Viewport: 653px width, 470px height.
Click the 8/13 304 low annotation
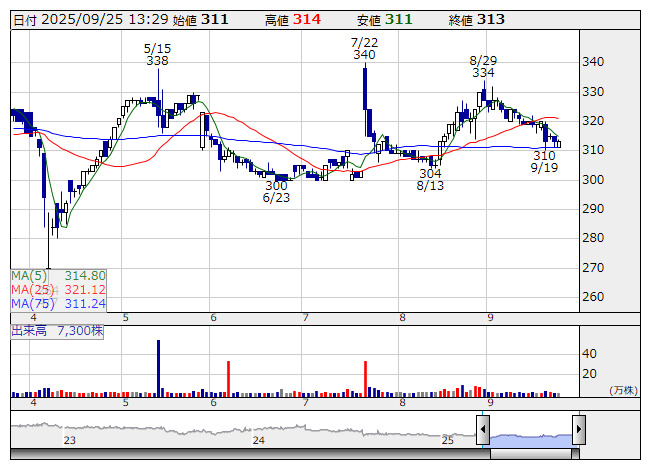tap(430, 179)
